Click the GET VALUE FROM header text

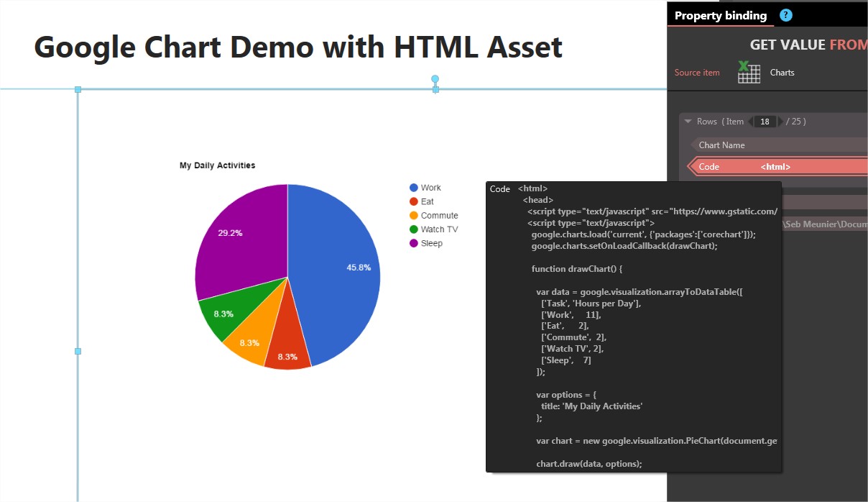point(808,45)
